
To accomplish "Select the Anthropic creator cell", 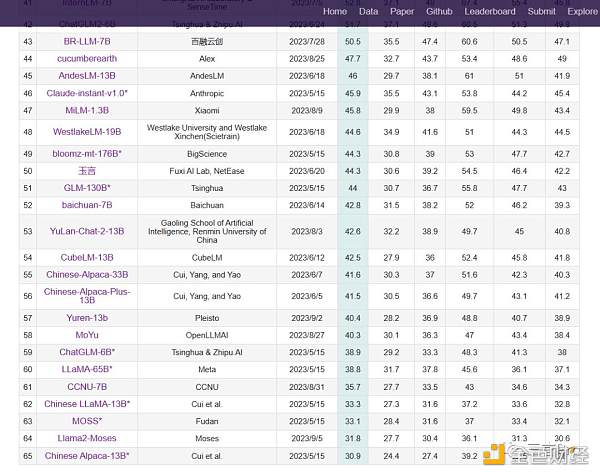I will click(207, 93).
